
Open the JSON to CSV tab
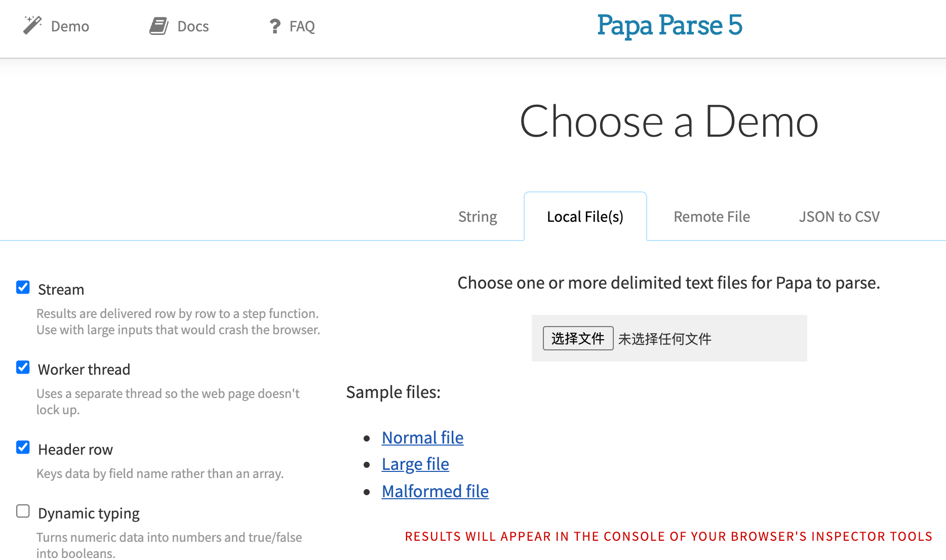click(839, 217)
